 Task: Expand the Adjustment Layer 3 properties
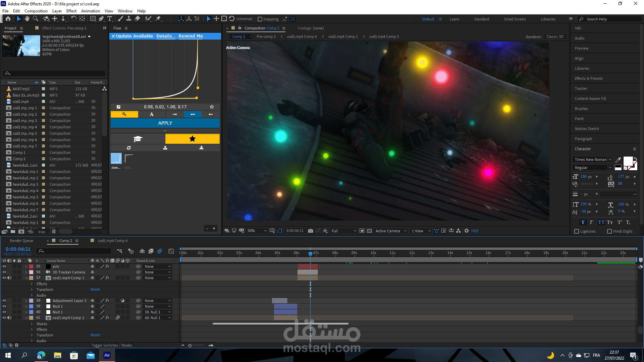click(x=26, y=301)
